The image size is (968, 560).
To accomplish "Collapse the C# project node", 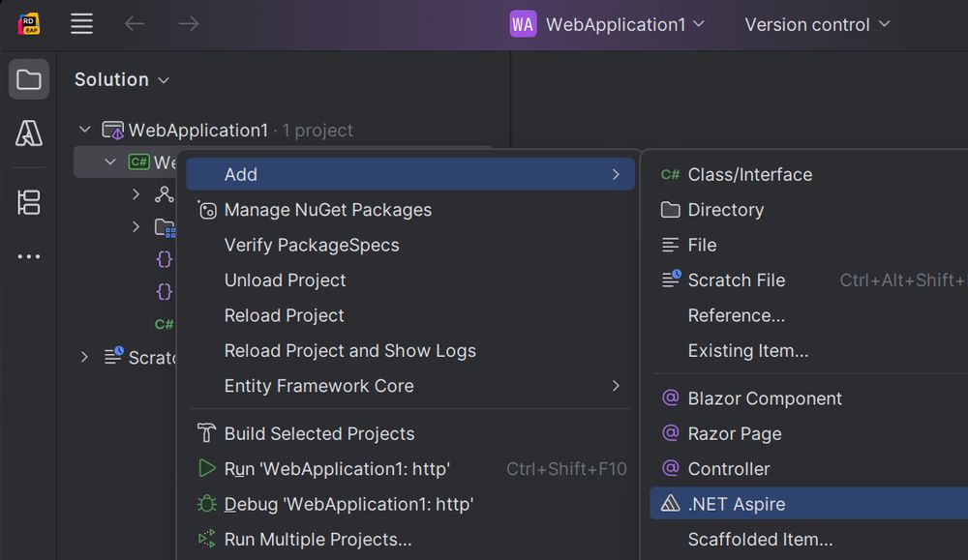I will [110, 162].
